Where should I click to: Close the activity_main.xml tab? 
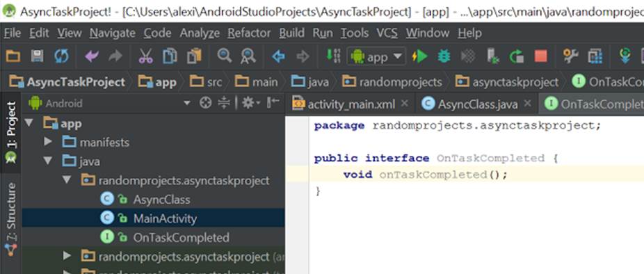click(405, 103)
